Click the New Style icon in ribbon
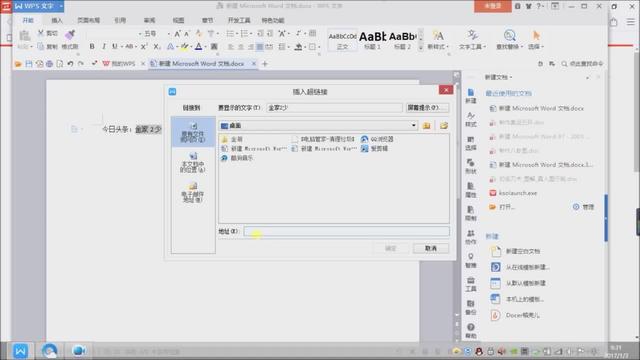The height and width of the screenshot is (360, 640). tap(438, 36)
